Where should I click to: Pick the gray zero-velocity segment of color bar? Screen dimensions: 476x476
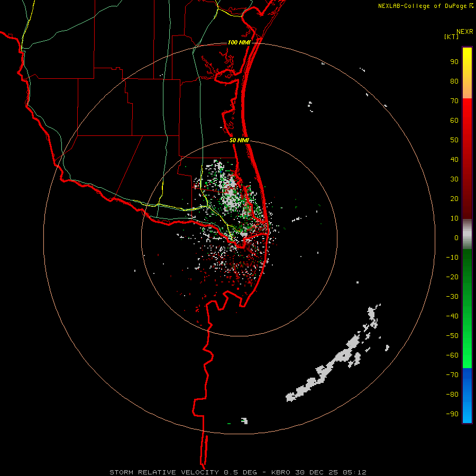(467, 234)
